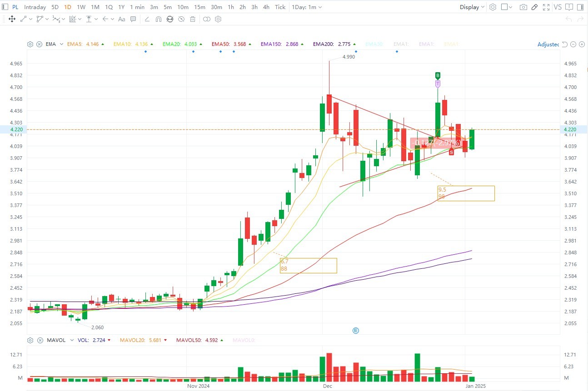The height and width of the screenshot is (391, 588).
Task: Switch to the Intraday timeframe tab
Action: tap(35, 7)
